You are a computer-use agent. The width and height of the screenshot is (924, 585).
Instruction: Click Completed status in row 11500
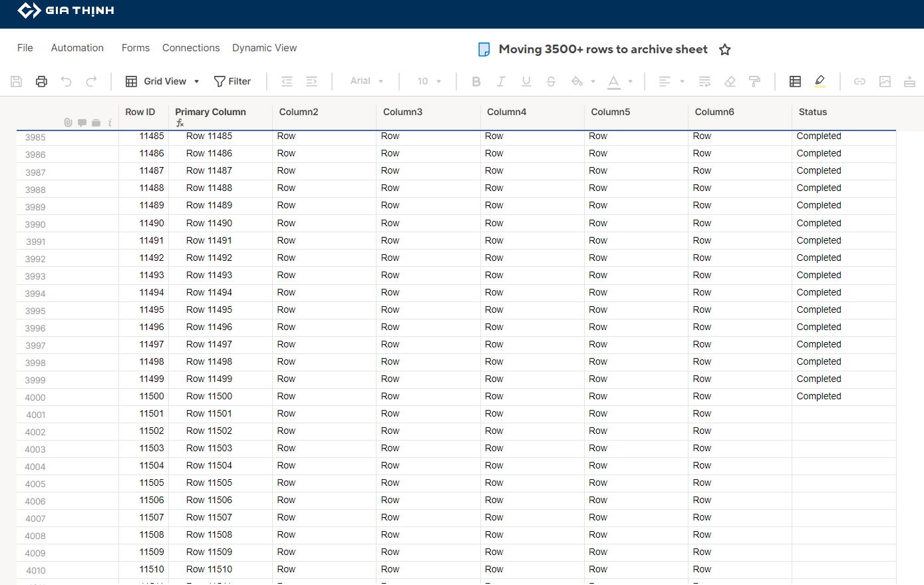[x=819, y=396]
